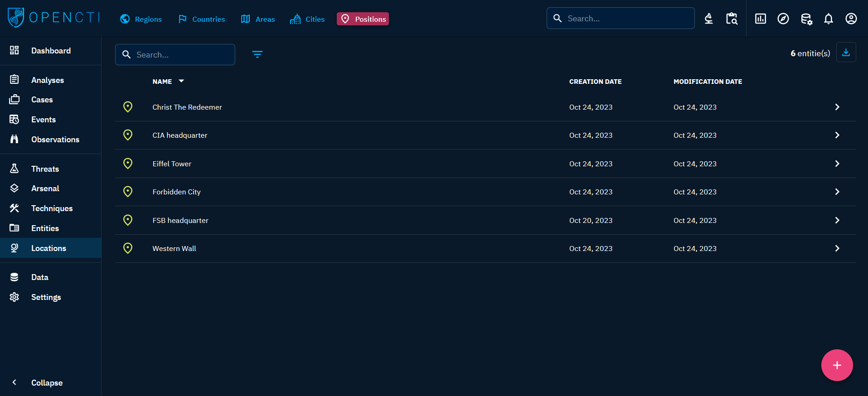The width and height of the screenshot is (868, 396).
Task: Open the custom dashboards icon
Action: [760, 19]
